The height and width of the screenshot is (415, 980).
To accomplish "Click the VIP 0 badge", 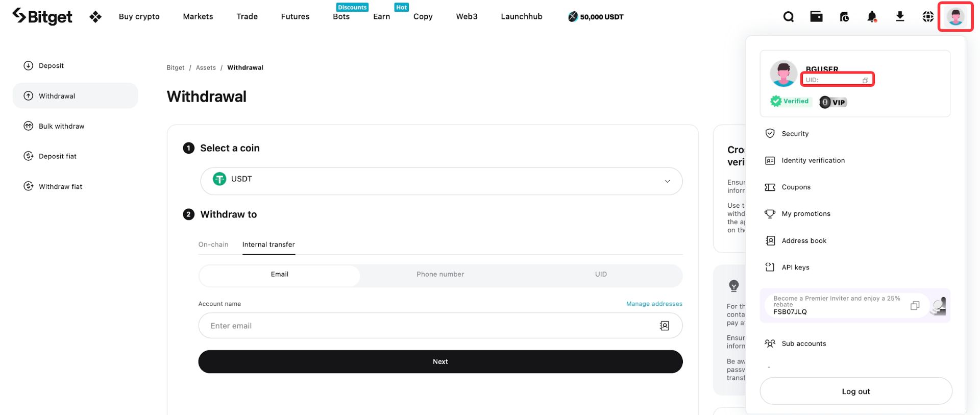I will [833, 102].
